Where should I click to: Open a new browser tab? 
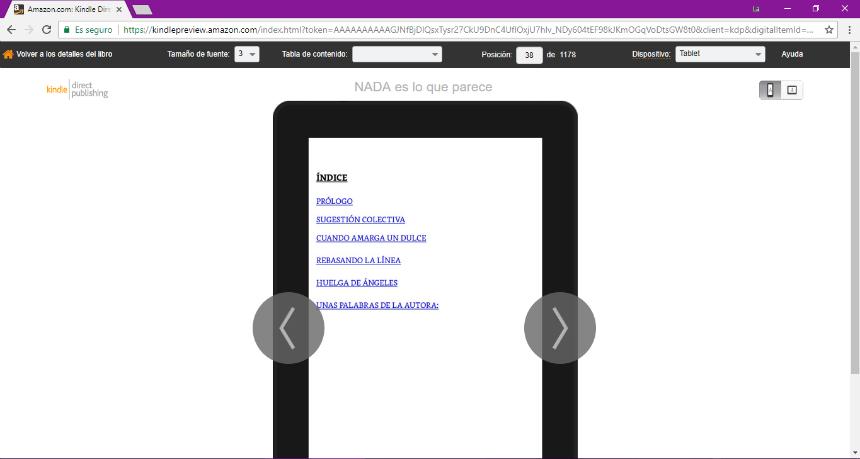coord(142,10)
